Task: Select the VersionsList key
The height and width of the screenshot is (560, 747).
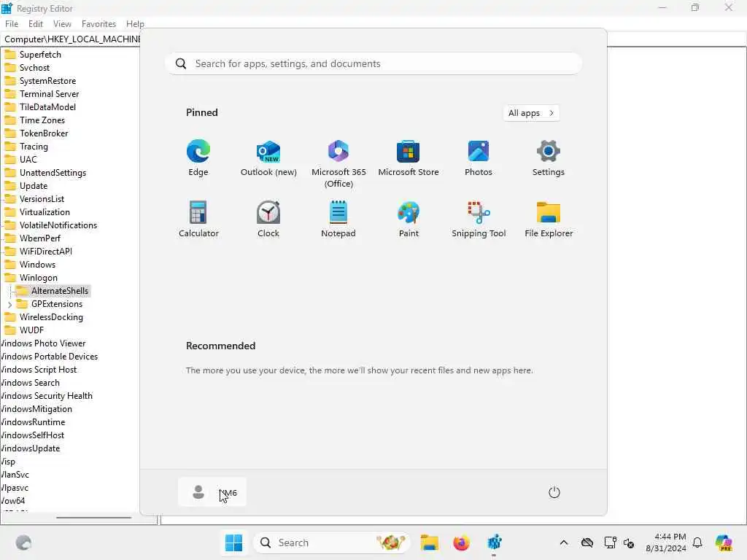Action: tap(42, 199)
